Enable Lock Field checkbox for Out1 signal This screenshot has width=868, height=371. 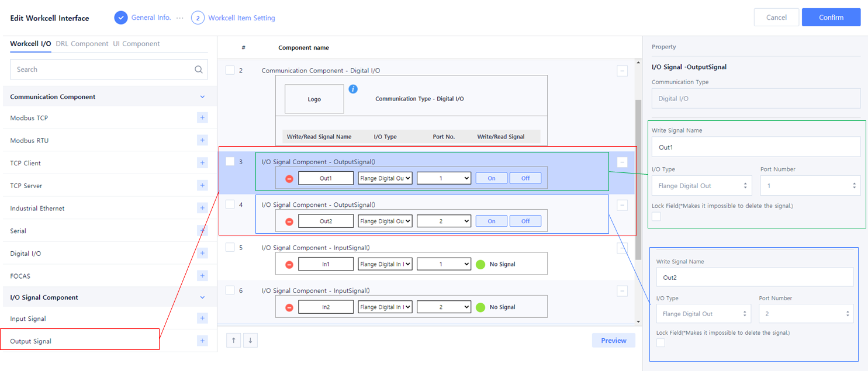tap(656, 217)
